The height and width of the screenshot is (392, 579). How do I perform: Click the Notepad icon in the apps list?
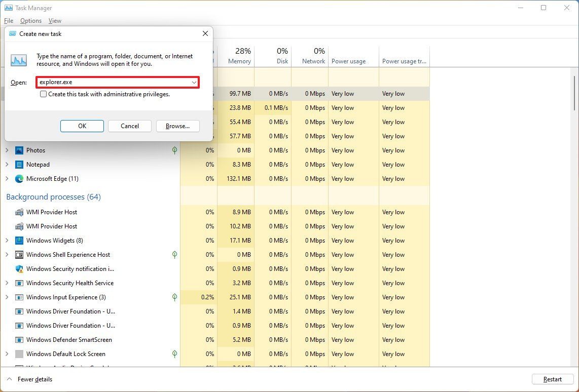(x=19, y=164)
